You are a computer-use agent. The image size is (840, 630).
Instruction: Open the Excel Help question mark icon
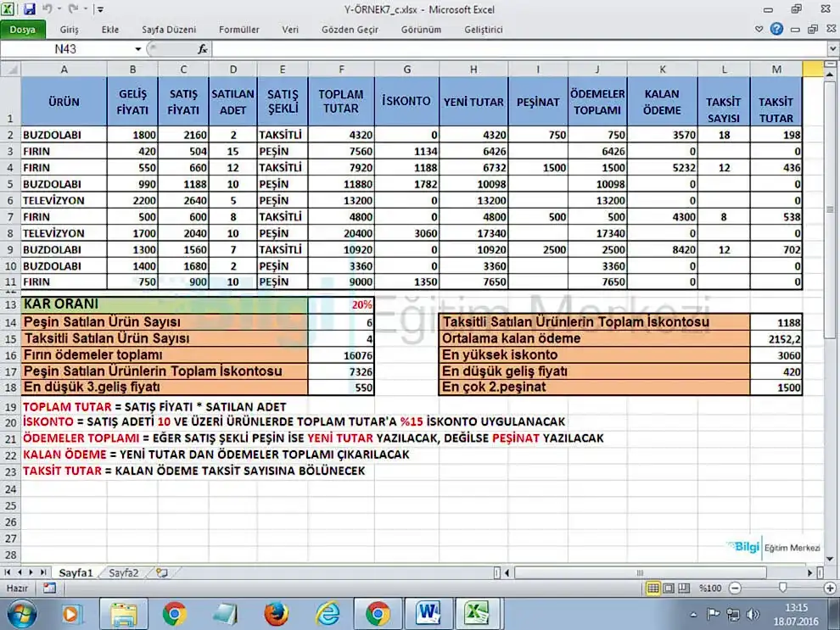(777, 30)
